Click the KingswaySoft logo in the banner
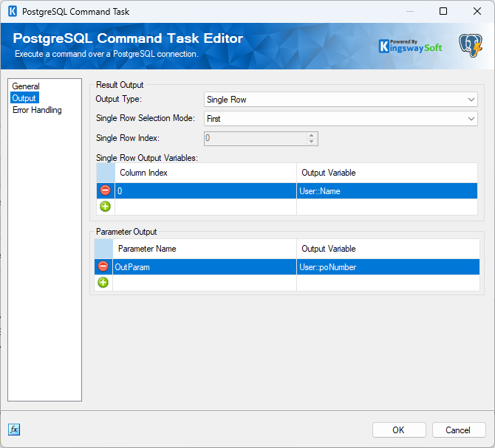495x448 pixels. [x=410, y=46]
